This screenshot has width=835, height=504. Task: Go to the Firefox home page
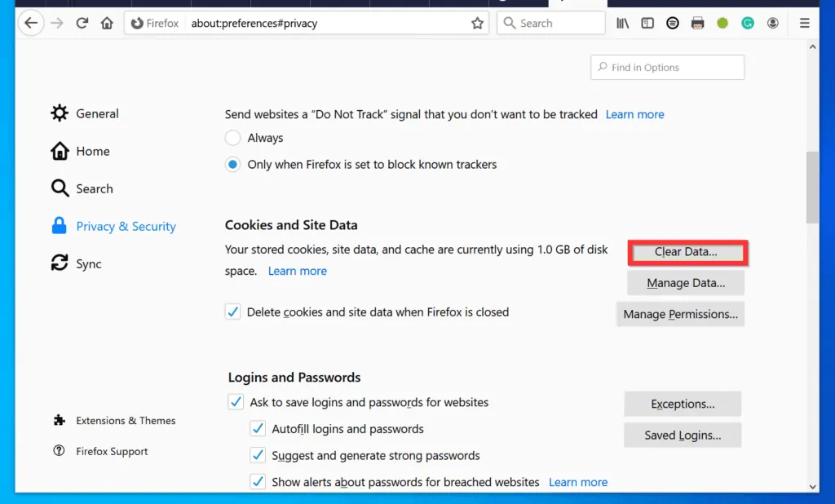click(x=107, y=23)
